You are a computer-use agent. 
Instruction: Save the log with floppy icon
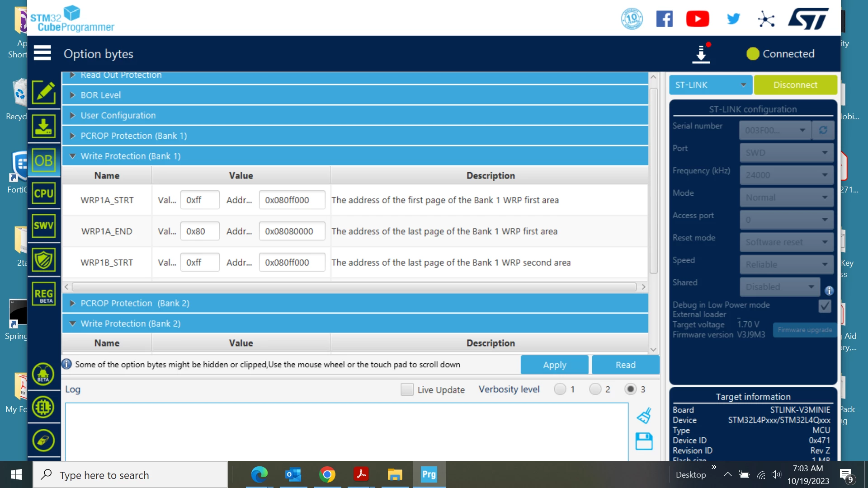(644, 441)
